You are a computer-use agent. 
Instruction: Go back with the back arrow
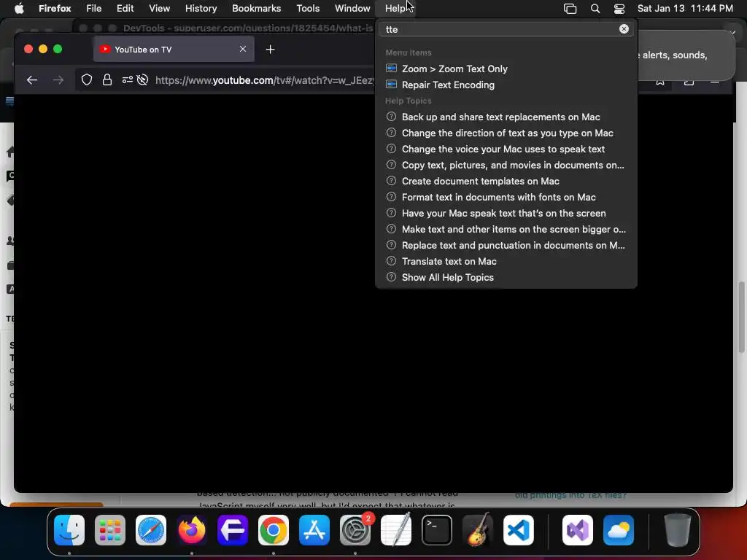click(32, 80)
